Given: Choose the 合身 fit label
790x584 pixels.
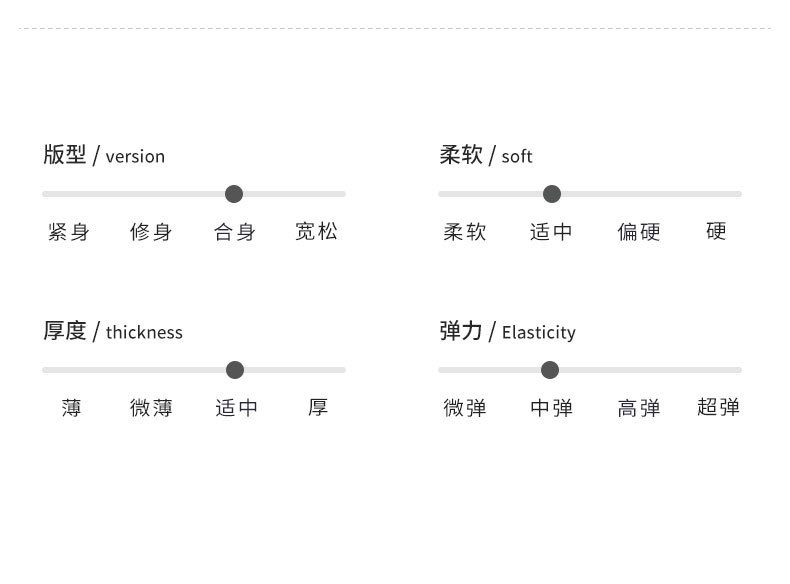Looking at the screenshot, I should [x=235, y=232].
